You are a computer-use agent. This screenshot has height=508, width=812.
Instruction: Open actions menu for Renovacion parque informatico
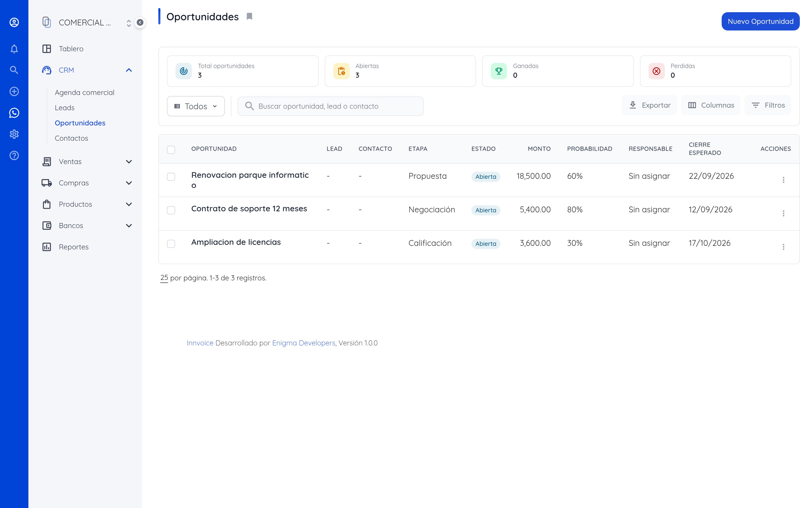[x=784, y=180]
